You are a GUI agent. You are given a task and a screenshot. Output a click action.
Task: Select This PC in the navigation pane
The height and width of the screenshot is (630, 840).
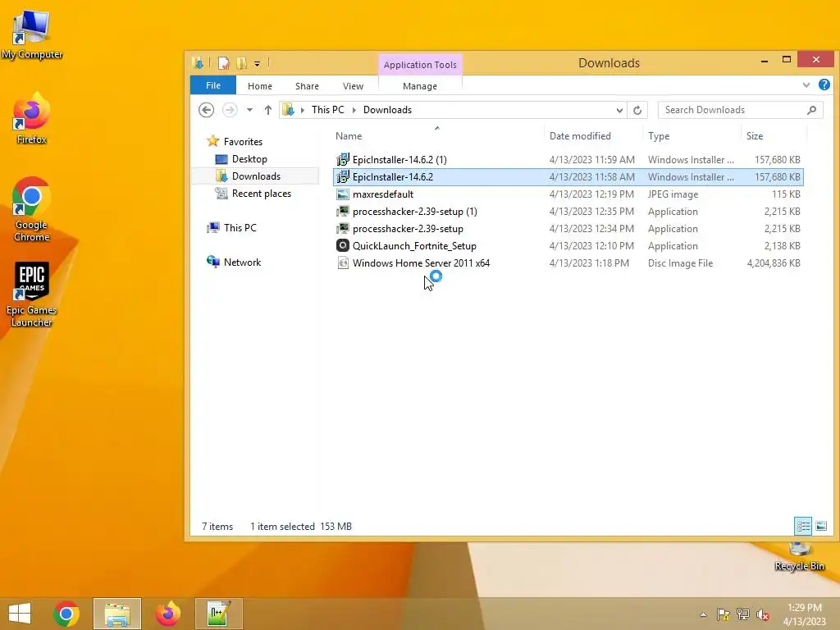coord(240,228)
